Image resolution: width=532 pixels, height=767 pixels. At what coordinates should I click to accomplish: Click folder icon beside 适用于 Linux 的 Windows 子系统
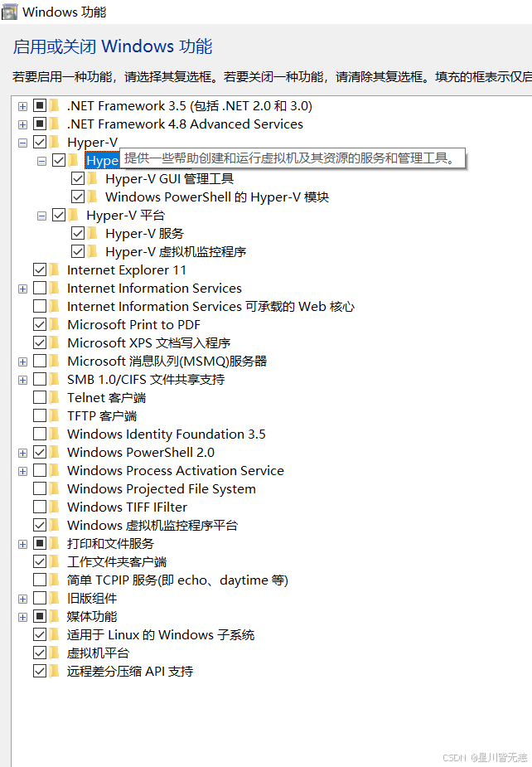pos(54,634)
